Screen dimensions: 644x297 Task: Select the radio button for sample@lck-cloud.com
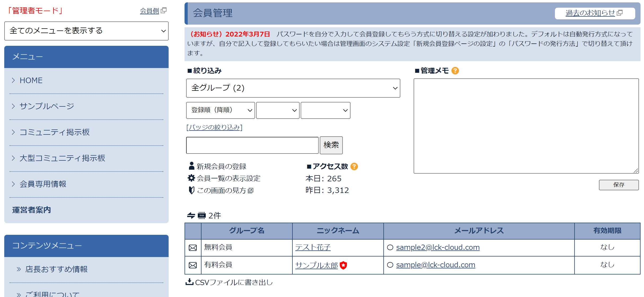[x=390, y=265]
